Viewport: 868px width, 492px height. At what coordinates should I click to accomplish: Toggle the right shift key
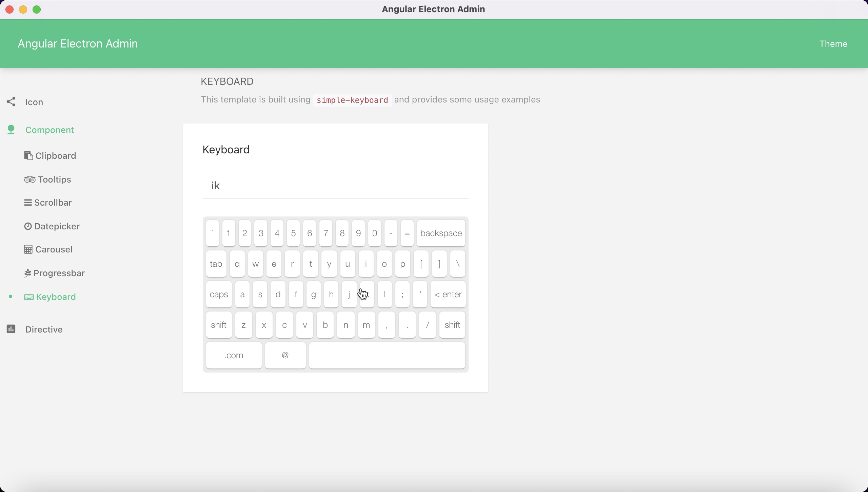[x=452, y=325]
